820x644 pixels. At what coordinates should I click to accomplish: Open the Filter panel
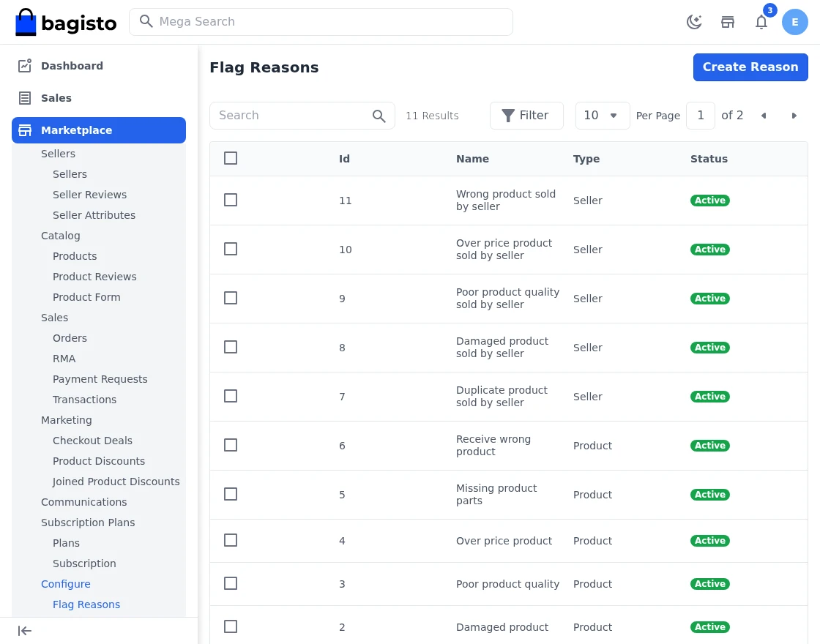click(x=526, y=116)
